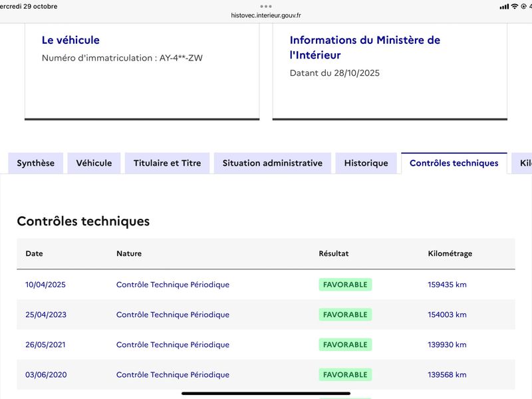Image resolution: width=532 pixels, height=399 pixels.
Task: Click the FAVORABLE badge for 25/04/2023
Action: [x=345, y=315]
